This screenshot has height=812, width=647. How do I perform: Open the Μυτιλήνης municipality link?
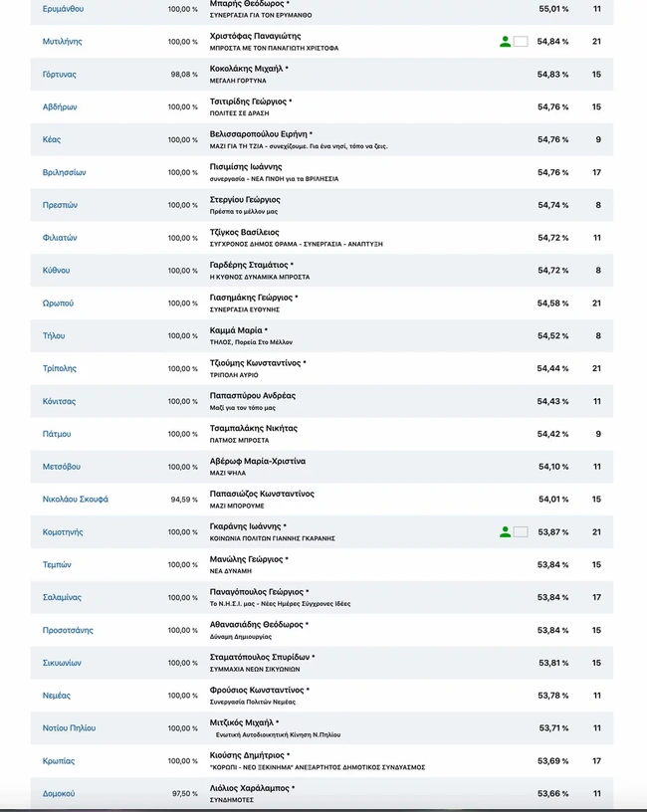(62, 42)
